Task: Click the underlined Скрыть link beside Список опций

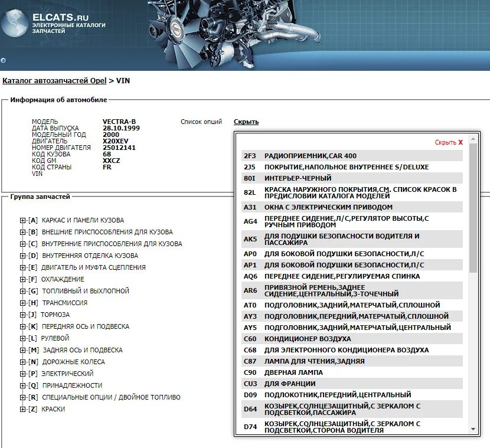Action: click(x=246, y=122)
